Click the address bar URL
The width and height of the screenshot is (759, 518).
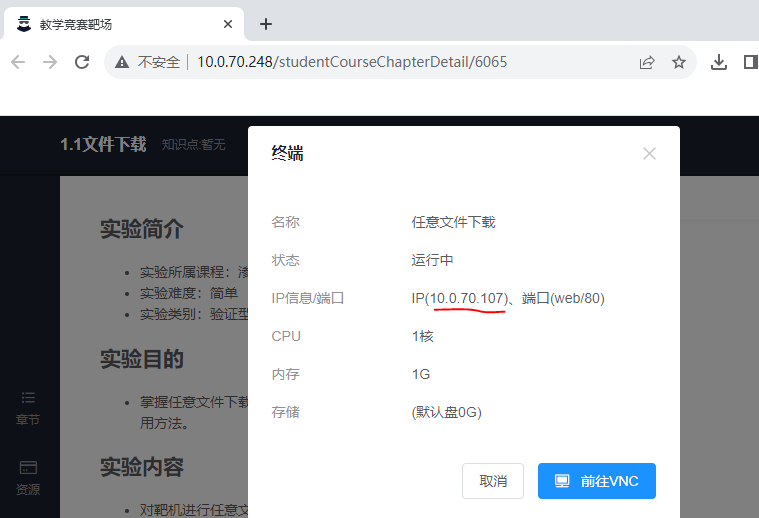click(x=352, y=62)
